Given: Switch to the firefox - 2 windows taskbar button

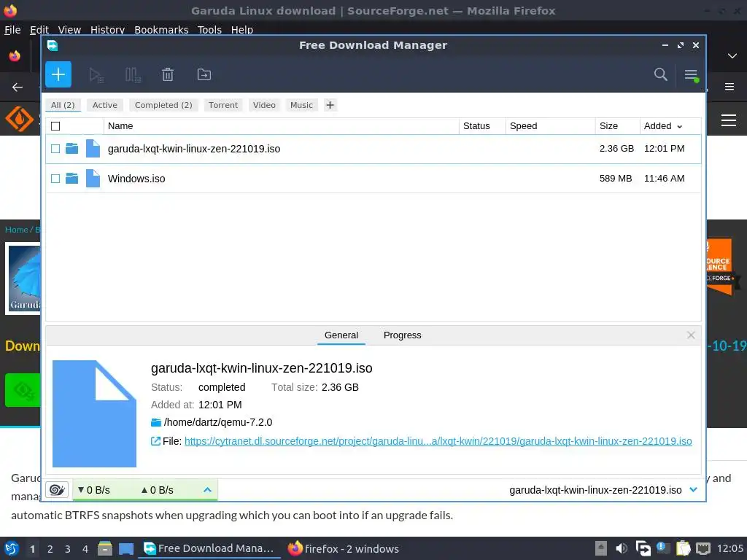Looking at the screenshot, I should (x=343, y=548).
